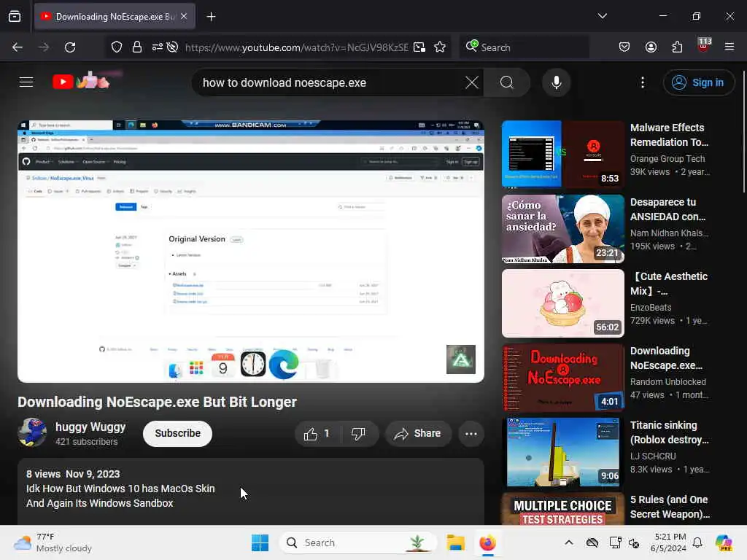The height and width of the screenshot is (560, 747).
Task: Open network display tray icon
Action: pyautogui.click(x=615, y=542)
